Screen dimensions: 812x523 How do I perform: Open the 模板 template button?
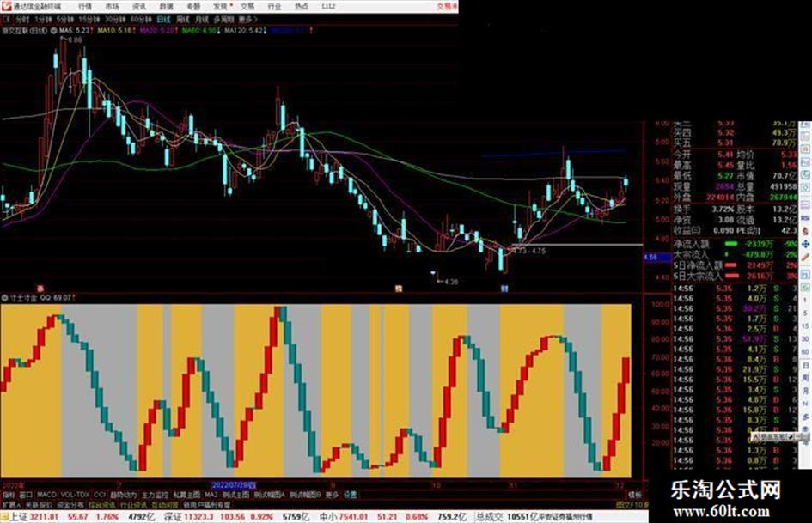[635, 495]
